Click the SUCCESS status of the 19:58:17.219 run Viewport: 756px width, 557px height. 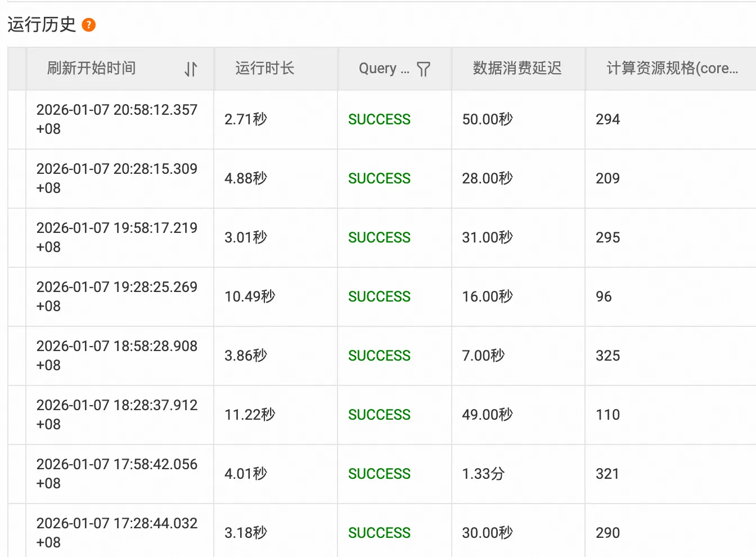[379, 237]
